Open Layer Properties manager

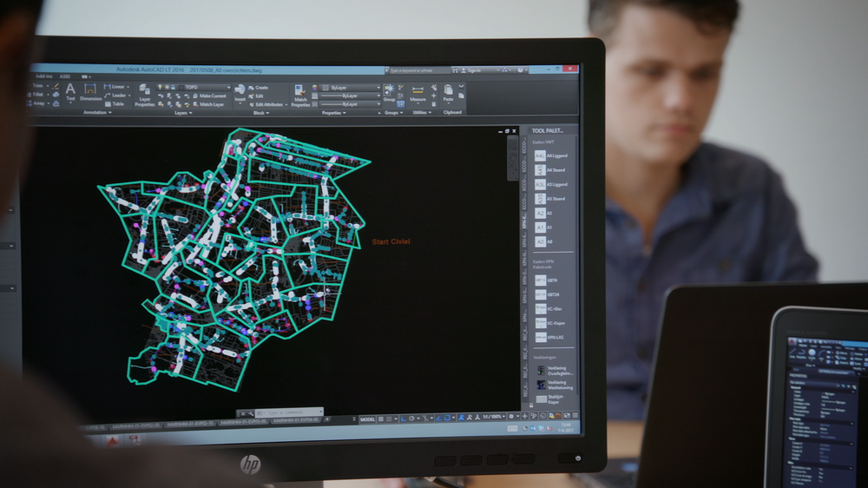click(x=144, y=95)
